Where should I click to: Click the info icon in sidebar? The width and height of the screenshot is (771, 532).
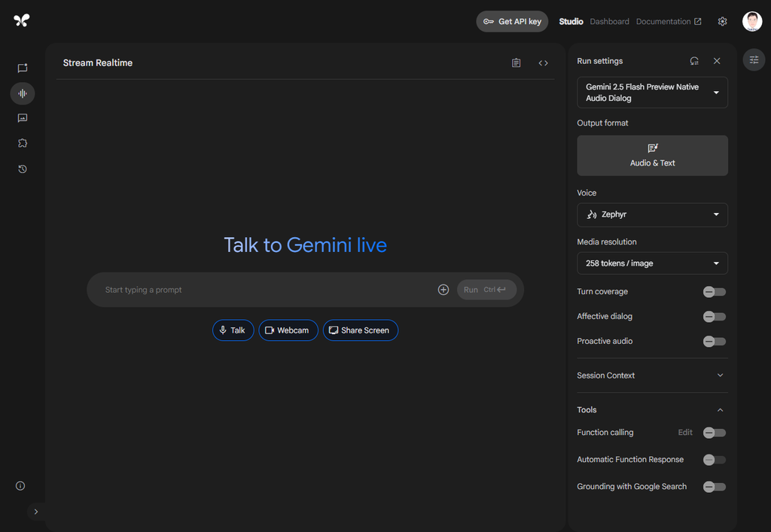pos(20,486)
